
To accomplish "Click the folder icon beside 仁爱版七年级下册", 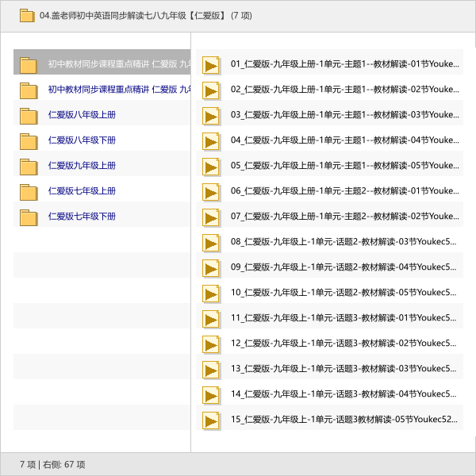I will [29, 217].
